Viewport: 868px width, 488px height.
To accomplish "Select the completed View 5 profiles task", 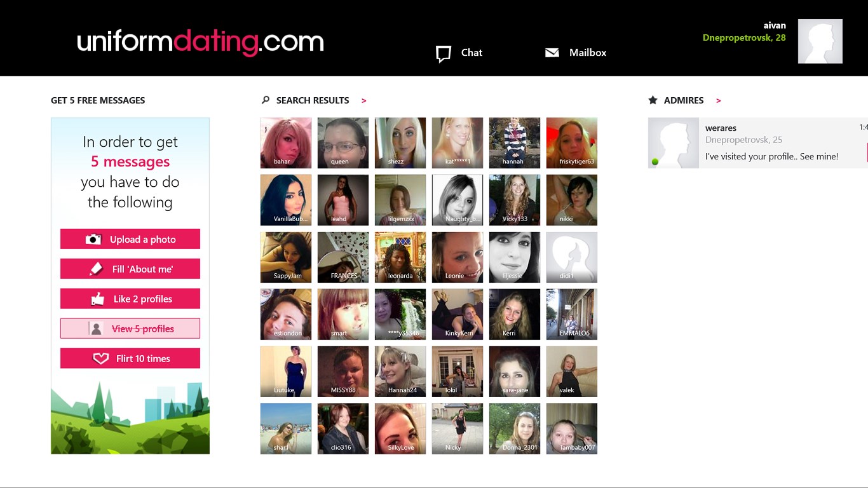I will pos(130,329).
